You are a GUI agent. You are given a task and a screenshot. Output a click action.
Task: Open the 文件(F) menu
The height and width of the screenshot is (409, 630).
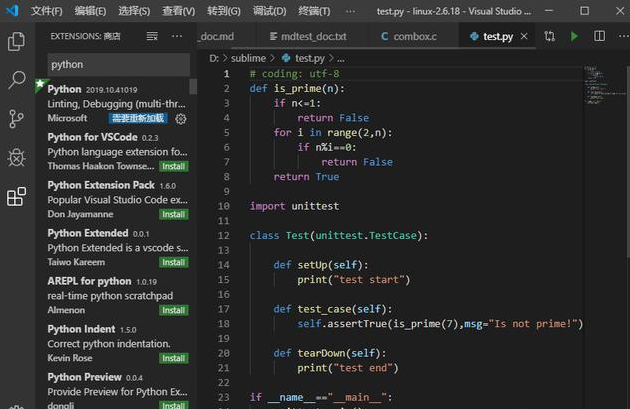[46, 10]
